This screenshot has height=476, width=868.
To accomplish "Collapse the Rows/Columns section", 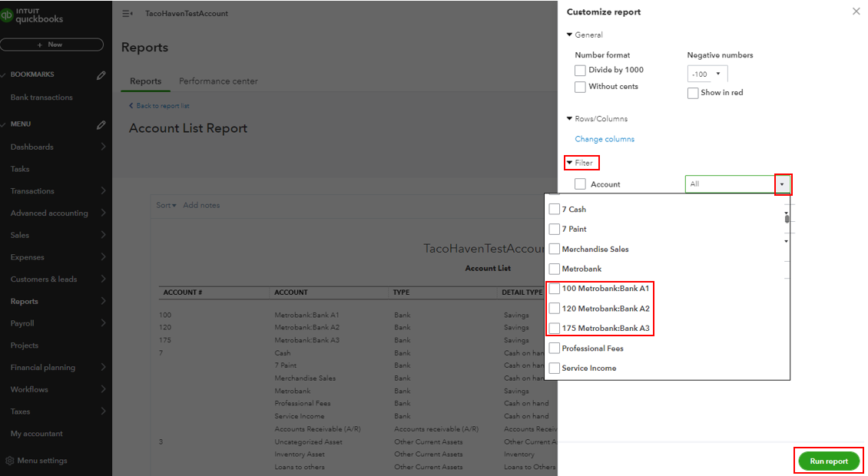I will tap(570, 118).
